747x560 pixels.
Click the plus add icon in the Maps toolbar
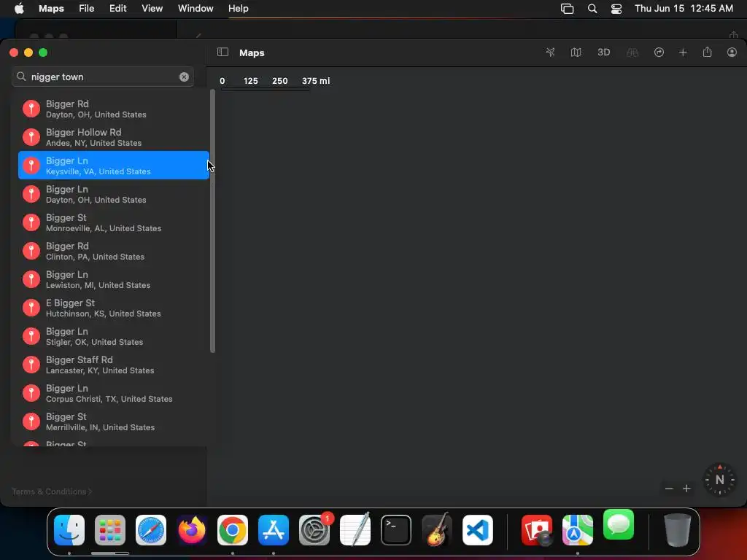tap(683, 52)
